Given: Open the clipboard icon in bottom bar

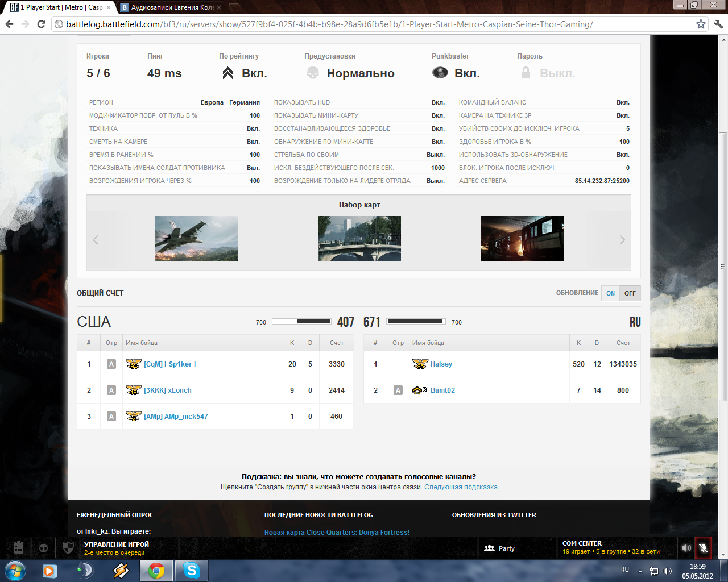Looking at the screenshot, I should click(18, 548).
